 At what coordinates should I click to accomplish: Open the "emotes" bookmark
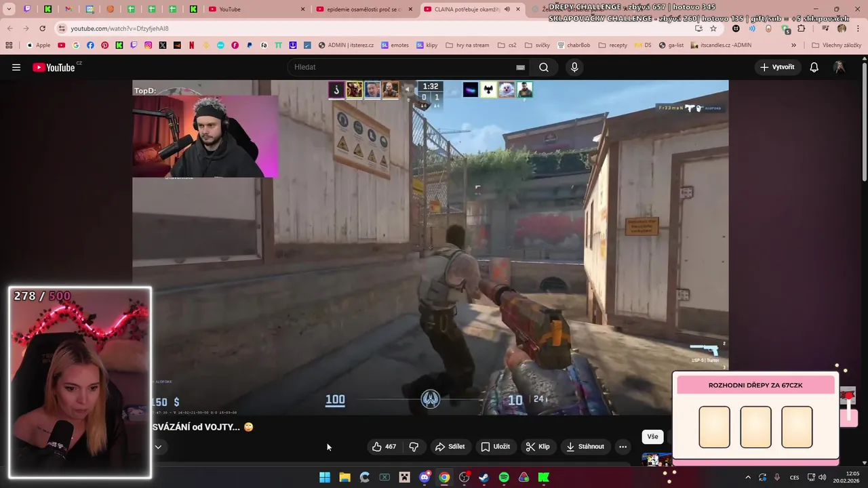[x=395, y=45]
